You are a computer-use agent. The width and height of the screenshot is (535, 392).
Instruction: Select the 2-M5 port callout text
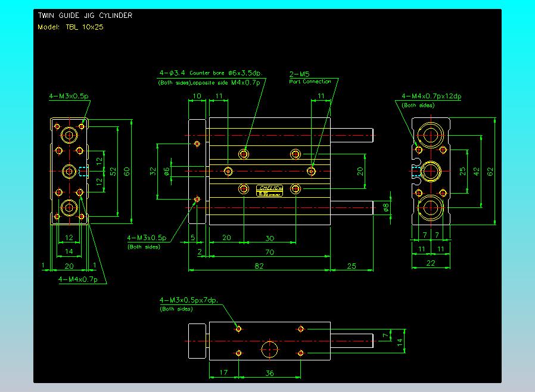(299, 74)
